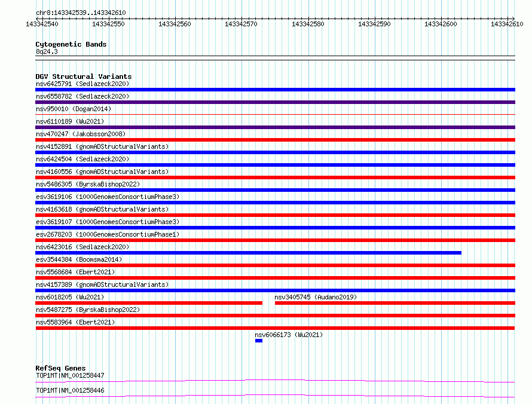Open nsv5486305 (ByrskaBishop2022) label
The height and width of the screenshot is (404, 532).
pyautogui.click(x=88, y=184)
